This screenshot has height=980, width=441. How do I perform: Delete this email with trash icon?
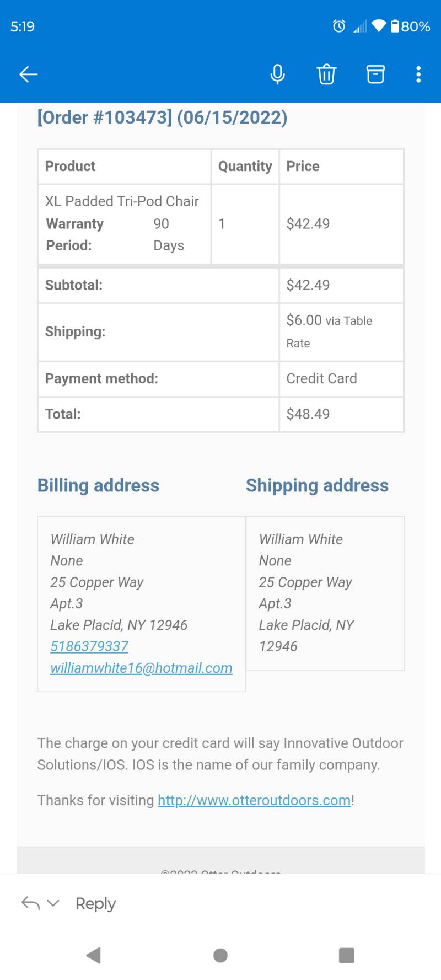point(326,74)
